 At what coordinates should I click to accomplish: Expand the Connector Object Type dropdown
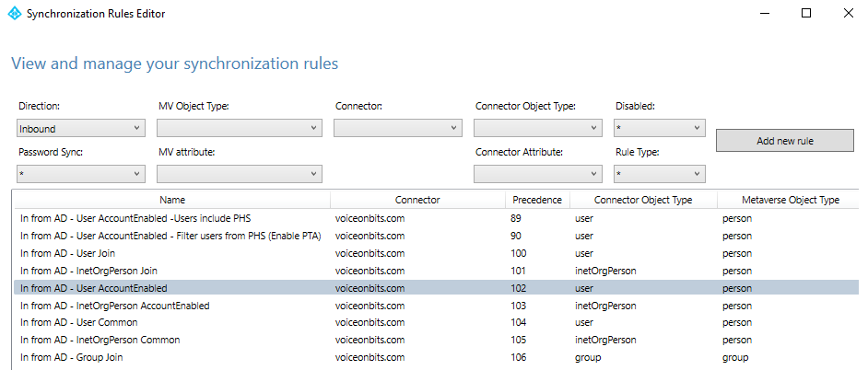point(537,129)
